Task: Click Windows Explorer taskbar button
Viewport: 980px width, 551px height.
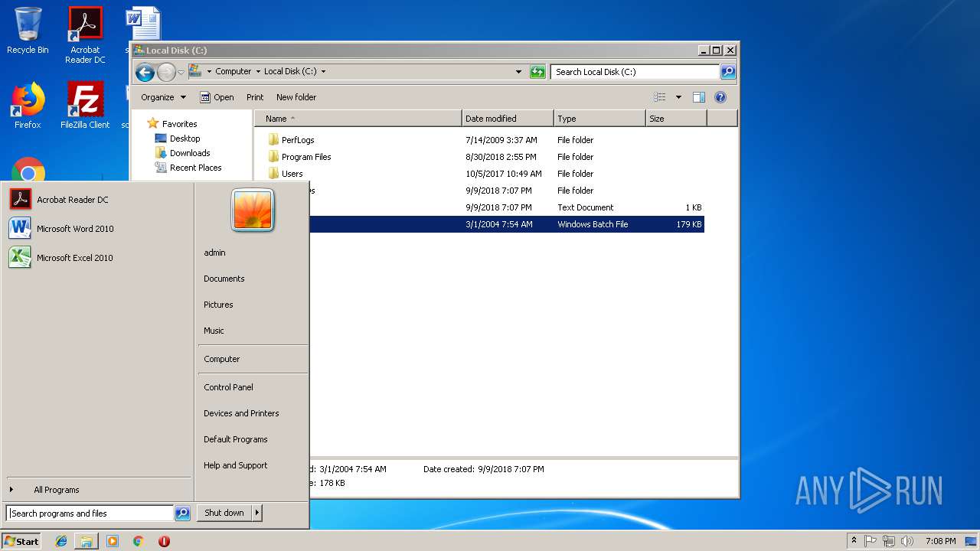Action: click(x=87, y=541)
